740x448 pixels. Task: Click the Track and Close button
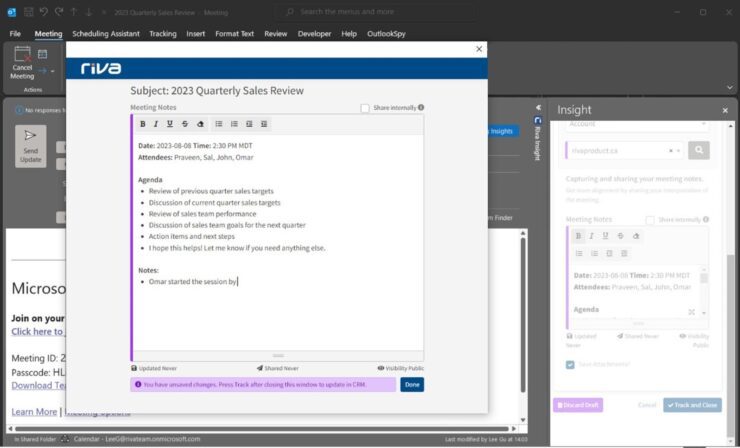(x=692, y=405)
